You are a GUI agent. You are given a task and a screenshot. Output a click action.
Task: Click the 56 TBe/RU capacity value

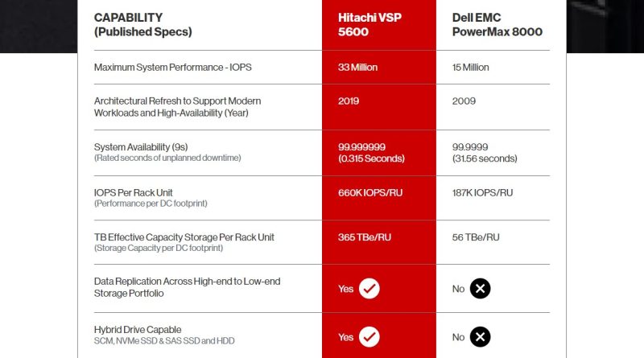[x=476, y=237]
